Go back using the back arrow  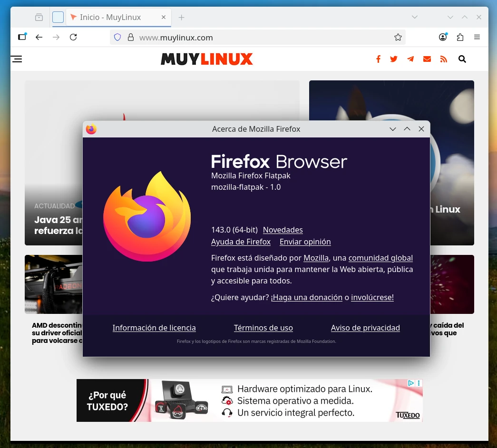click(x=39, y=37)
